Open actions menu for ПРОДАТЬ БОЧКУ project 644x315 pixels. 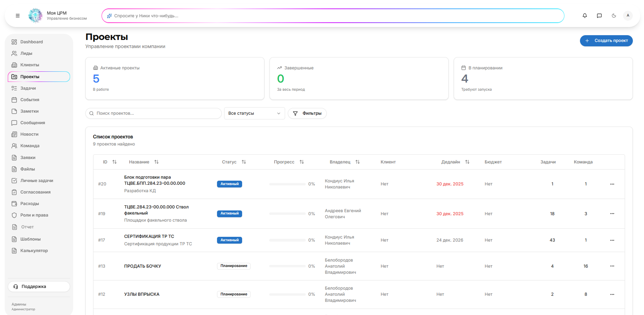tap(612, 266)
